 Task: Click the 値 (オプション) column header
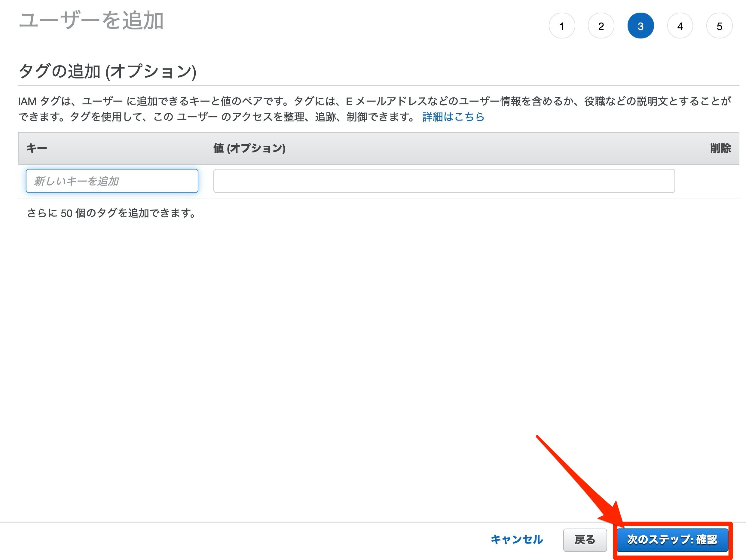coord(249,148)
